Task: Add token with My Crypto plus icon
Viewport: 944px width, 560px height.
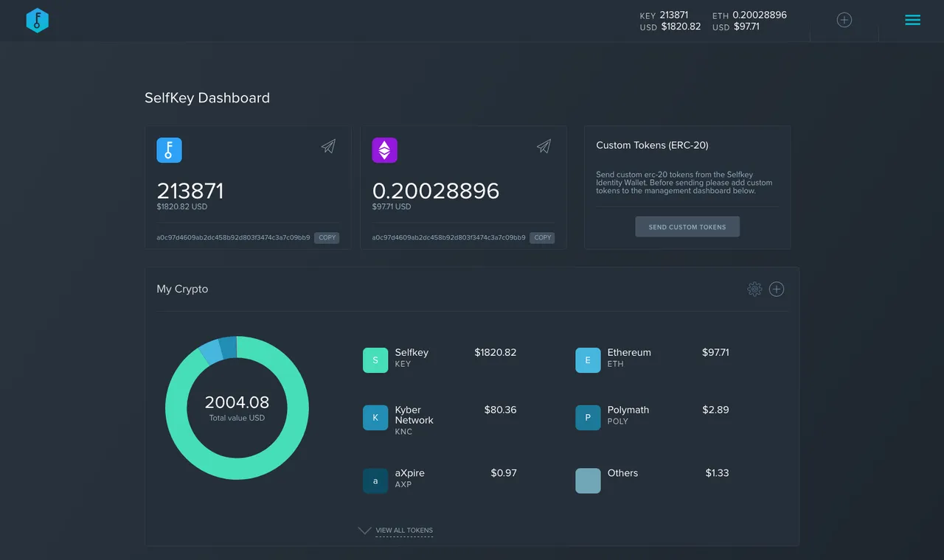Action: click(777, 289)
